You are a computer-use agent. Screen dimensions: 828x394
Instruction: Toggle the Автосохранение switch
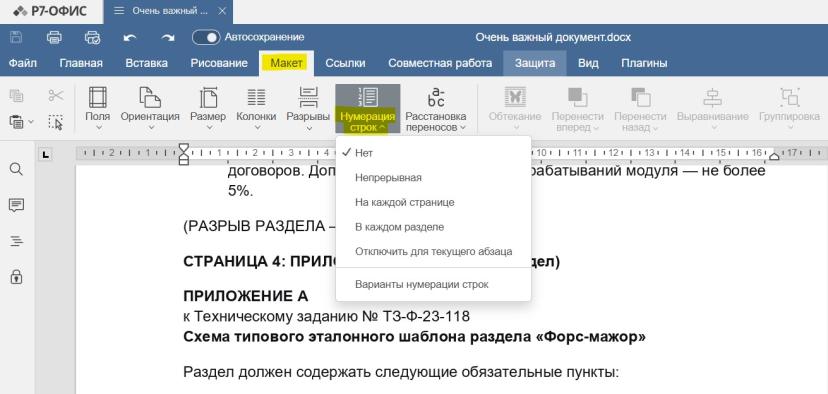[x=206, y=37]
